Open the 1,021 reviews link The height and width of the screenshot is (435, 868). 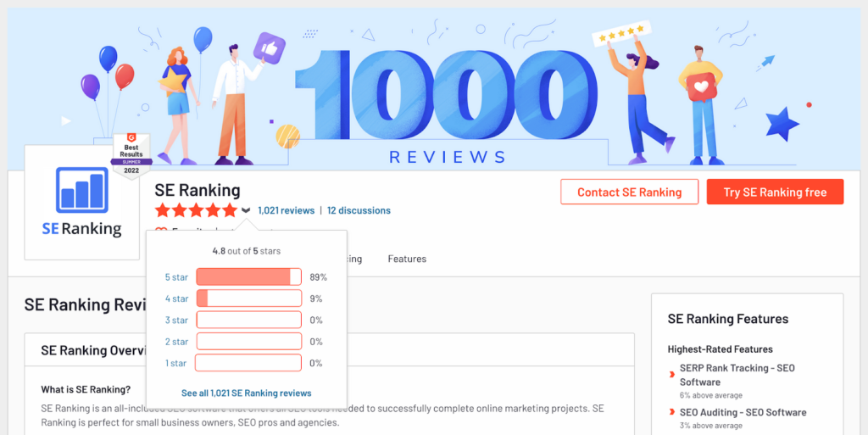(x=287, y=210)
